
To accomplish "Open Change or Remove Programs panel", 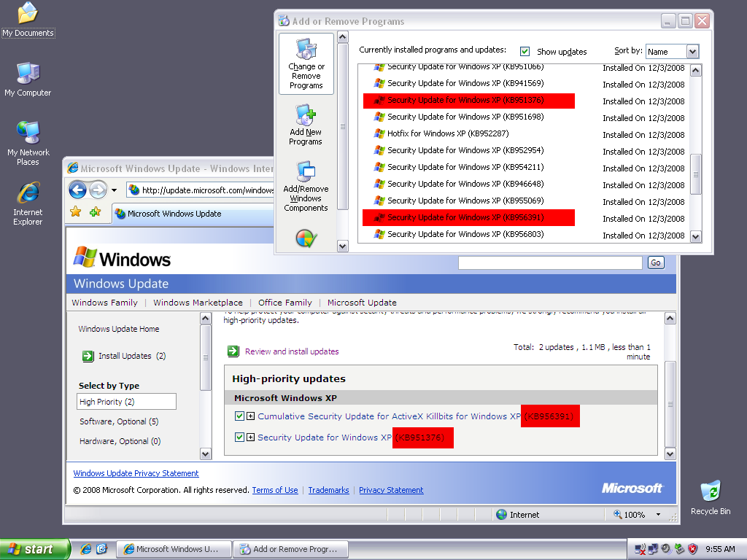I will (306, 64).
